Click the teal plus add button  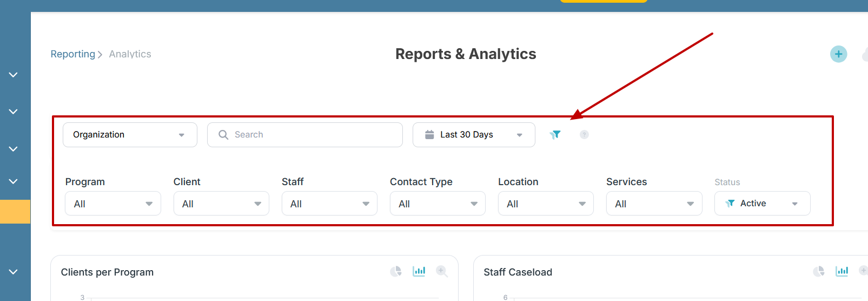[x=838, y=54]
